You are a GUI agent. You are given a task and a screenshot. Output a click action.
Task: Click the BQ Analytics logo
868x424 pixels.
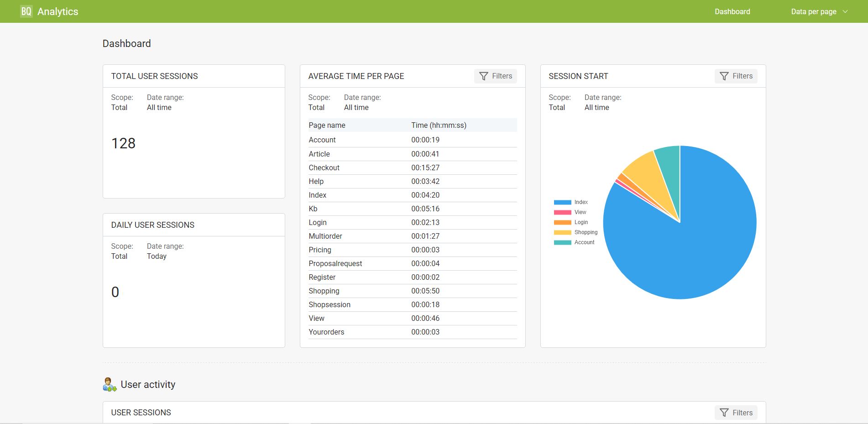pos(48,11)
